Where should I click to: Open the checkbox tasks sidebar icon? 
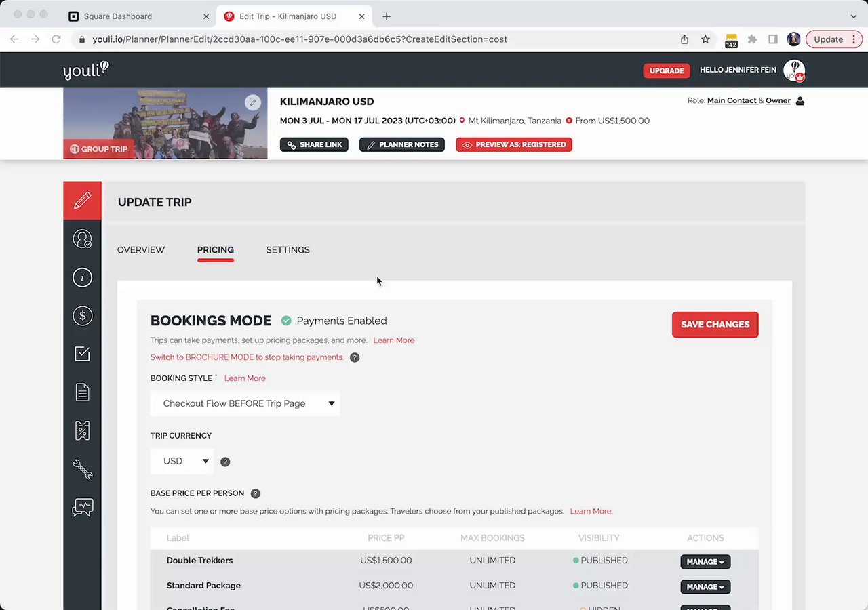click(x=82, y=354)
